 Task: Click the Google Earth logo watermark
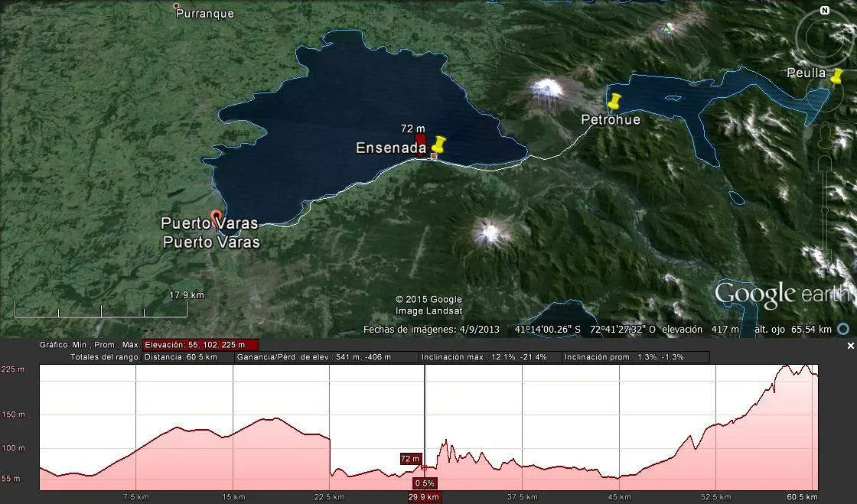(780, 294)
